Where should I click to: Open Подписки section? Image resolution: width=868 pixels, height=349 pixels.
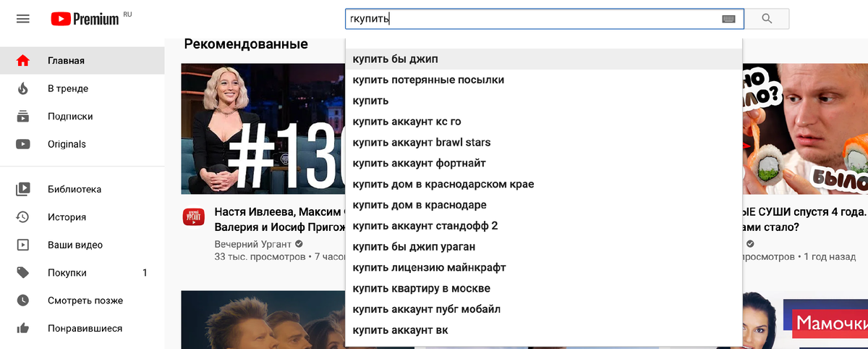pos(82,116)
